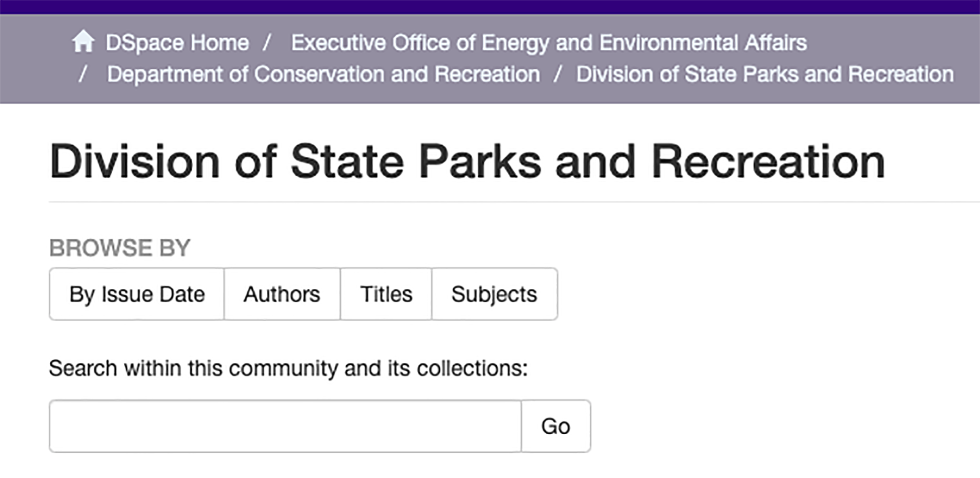Click the Division of State Parks page heading
Viewport: 980px width, 478px height.
click(467, 162)
